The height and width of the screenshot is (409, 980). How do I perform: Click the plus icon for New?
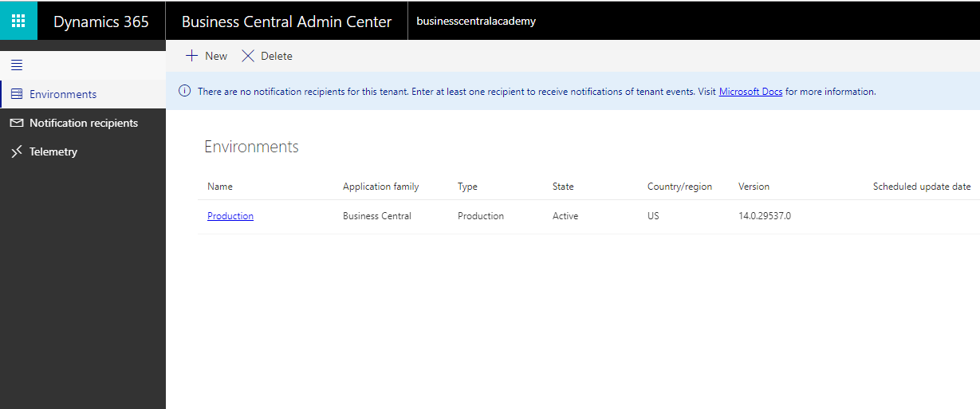(x=191, y=56)
